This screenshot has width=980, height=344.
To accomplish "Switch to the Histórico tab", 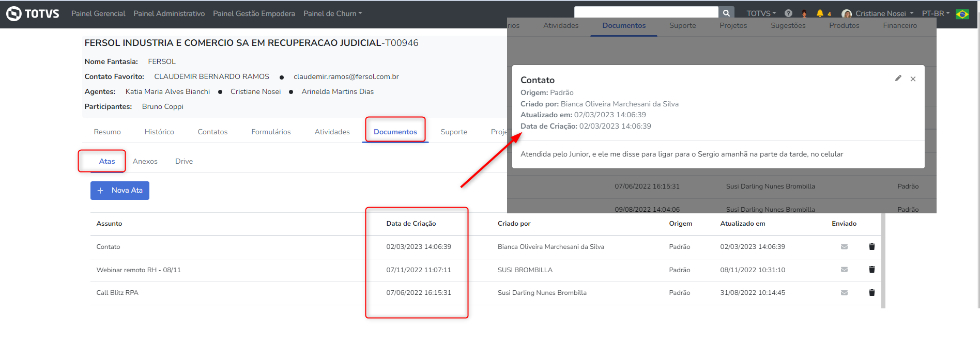I will pos(159,132).
